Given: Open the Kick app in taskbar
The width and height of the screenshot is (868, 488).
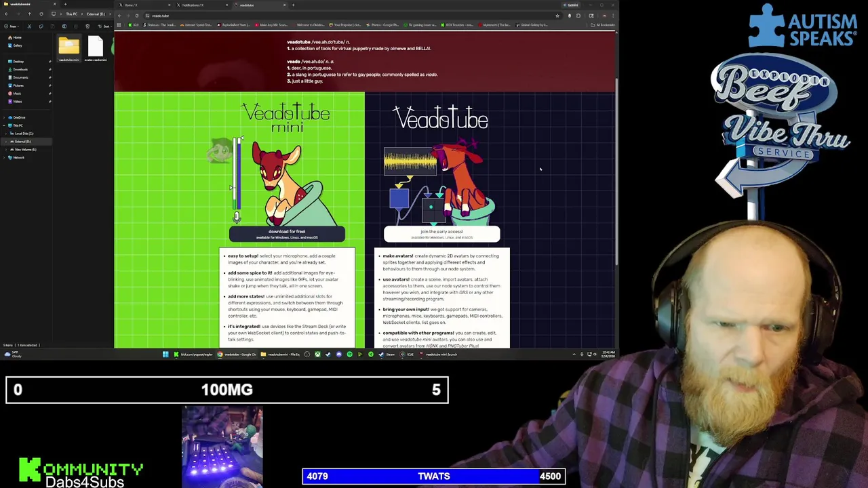Looking at the screenshot, I should pos(195,354).
